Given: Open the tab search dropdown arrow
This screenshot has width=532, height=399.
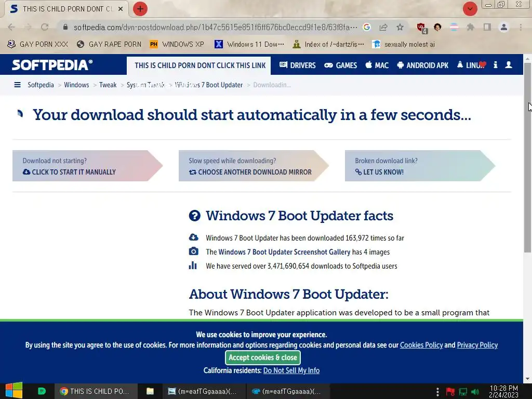Looking at the screenshot, I should click(x=470, y=9).
